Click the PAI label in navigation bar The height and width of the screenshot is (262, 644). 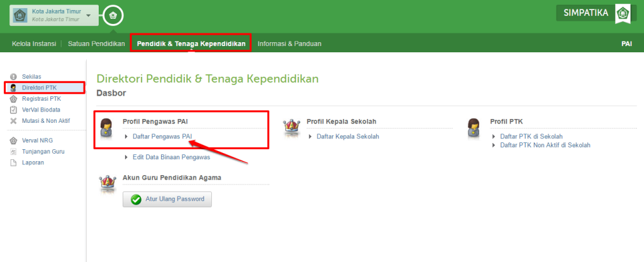[626, 43]
